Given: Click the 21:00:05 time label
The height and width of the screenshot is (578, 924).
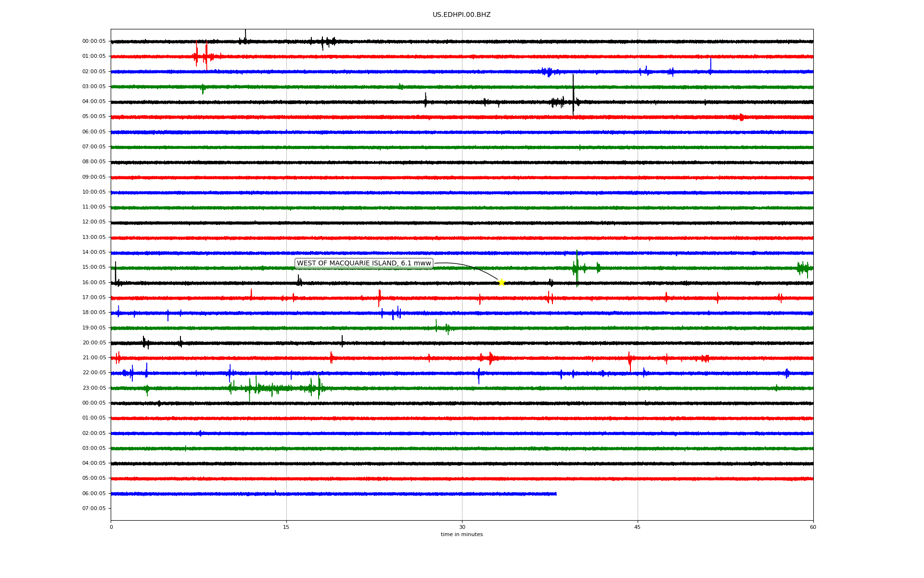Looking at the screenshot, I should [94, 358].
